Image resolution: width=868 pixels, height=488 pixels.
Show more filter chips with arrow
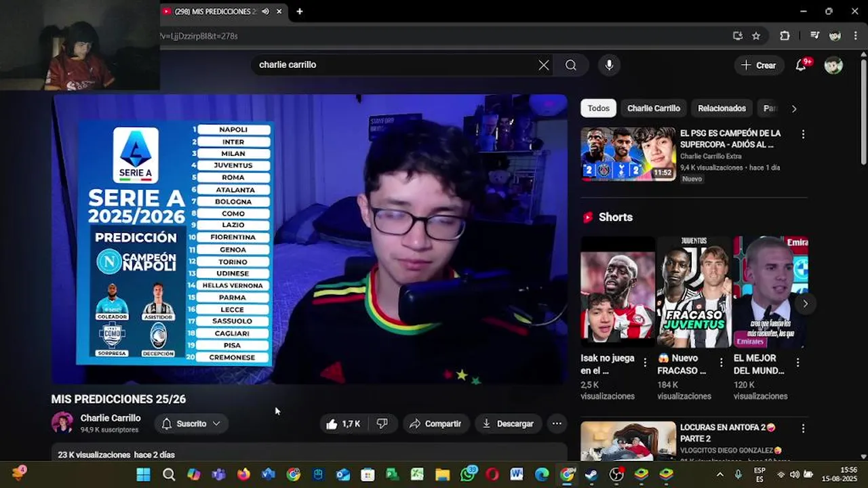794,108
